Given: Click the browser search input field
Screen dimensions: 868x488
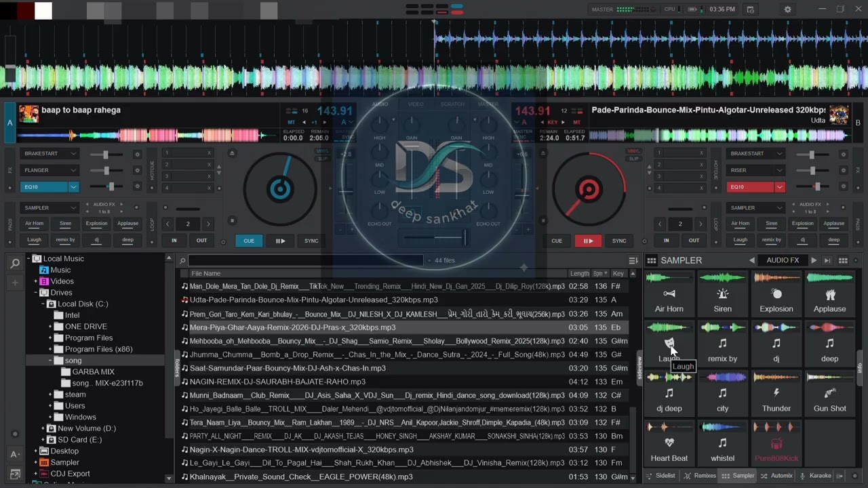Looking at the screenshot, I should point(305,260).
